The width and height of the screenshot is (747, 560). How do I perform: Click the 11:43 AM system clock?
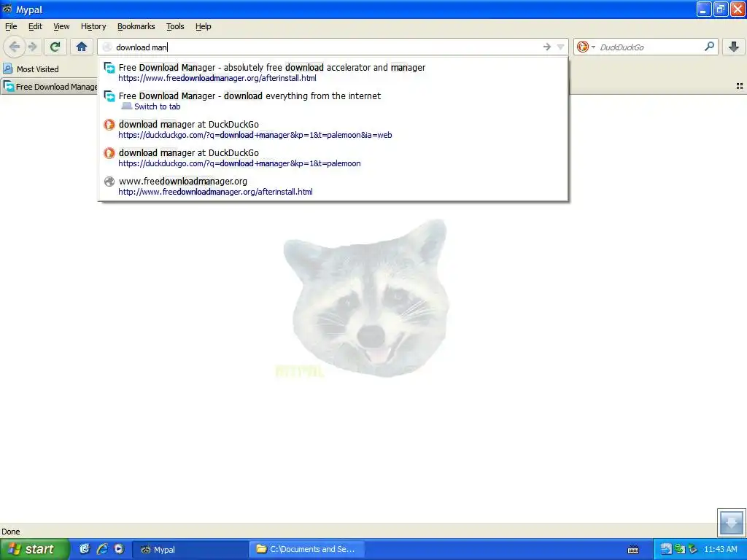[x=720, y=550]
